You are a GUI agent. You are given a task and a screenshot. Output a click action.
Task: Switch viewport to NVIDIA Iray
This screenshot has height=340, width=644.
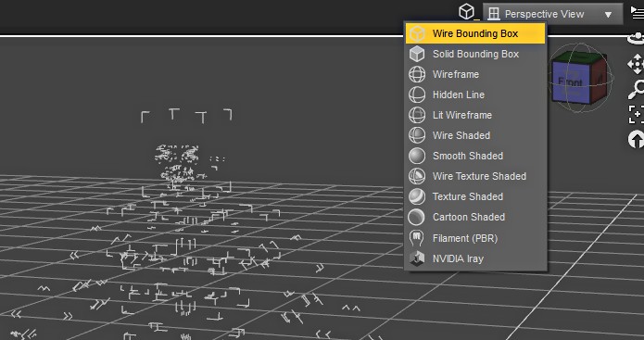pyautogui.click(x=475, y=258)
